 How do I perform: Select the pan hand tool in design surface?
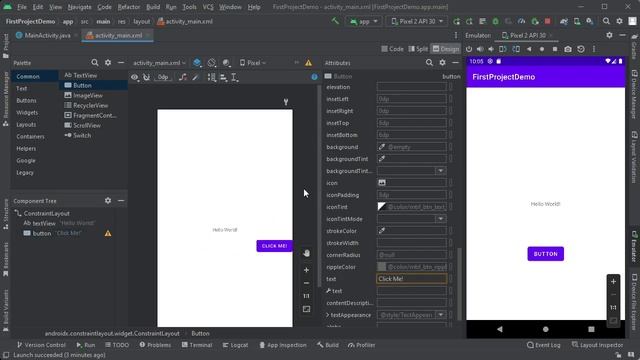[x=306, y=253]
